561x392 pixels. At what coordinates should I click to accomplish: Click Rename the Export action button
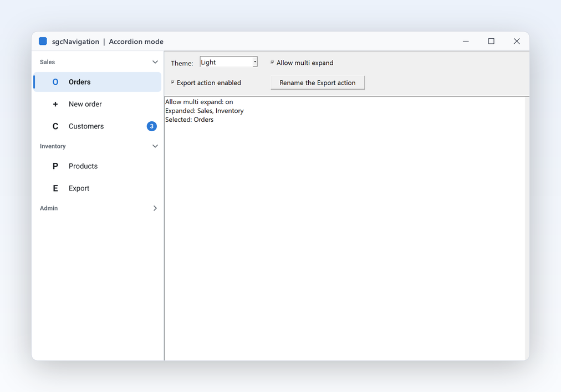click(x=318, y=82)
